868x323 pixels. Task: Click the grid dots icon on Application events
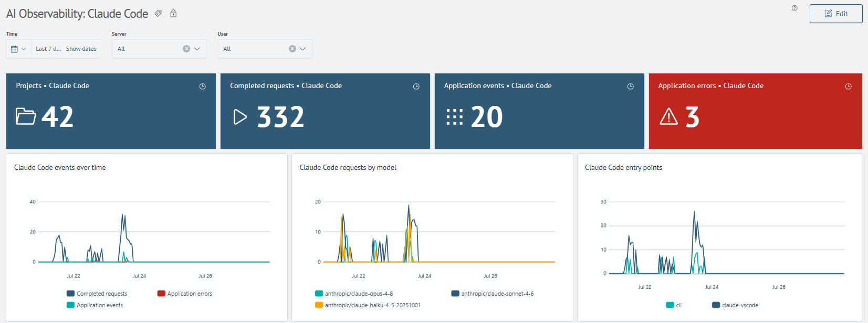point(455,117)
